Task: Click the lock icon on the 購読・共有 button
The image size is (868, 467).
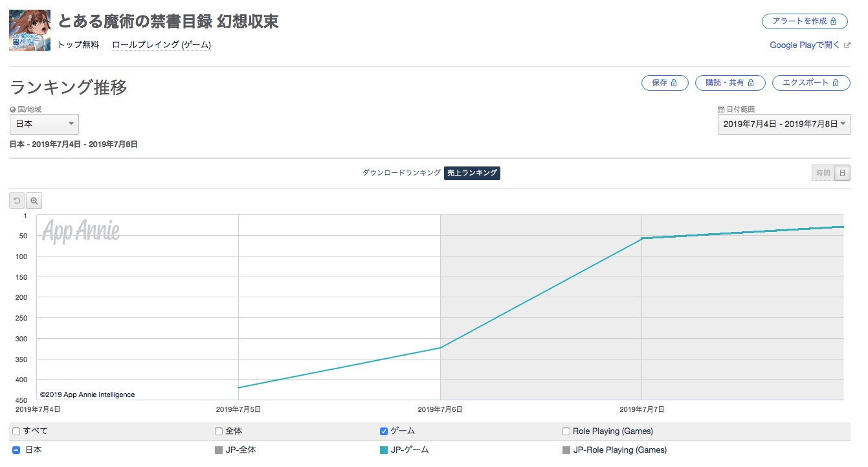Action: point(751,83)
